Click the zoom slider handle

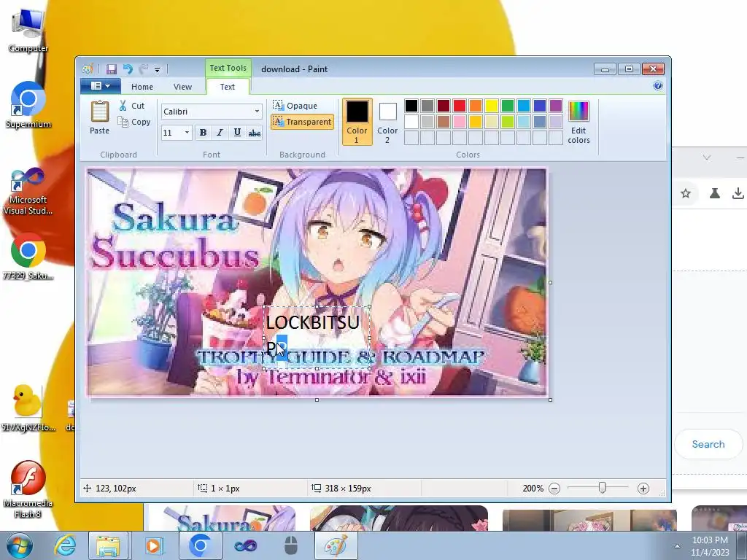(602, 488)
